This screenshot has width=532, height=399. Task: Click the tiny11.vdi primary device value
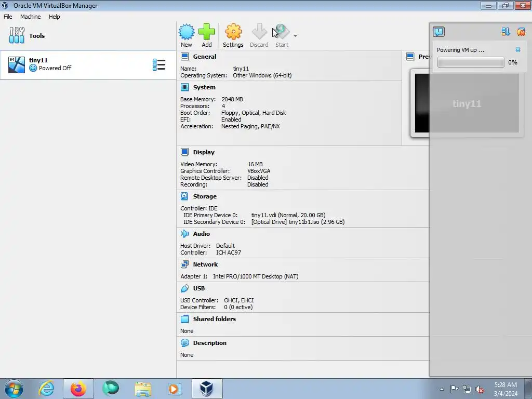(288, 215)
